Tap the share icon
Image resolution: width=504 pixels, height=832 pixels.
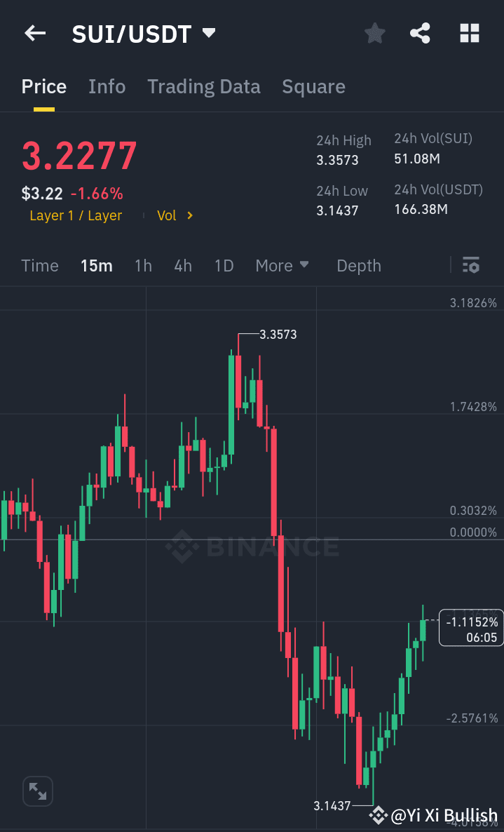click(420, 33)
